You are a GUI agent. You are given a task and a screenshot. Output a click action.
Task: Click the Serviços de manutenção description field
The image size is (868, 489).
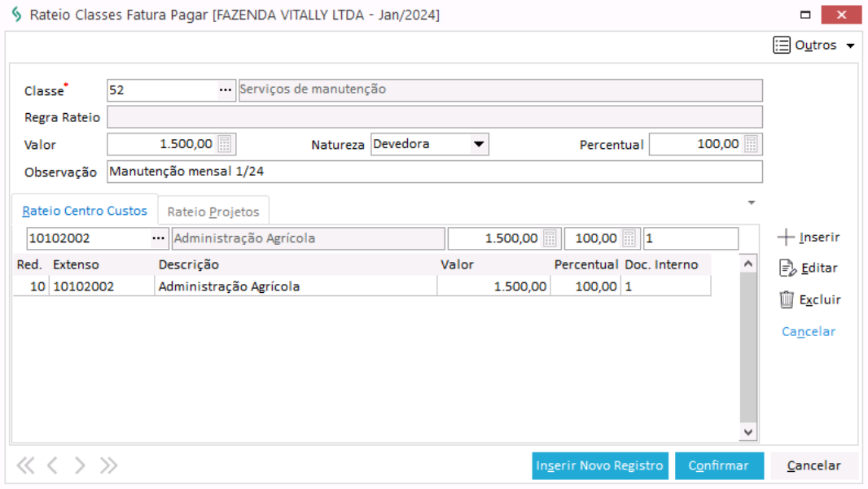[501, 90]
